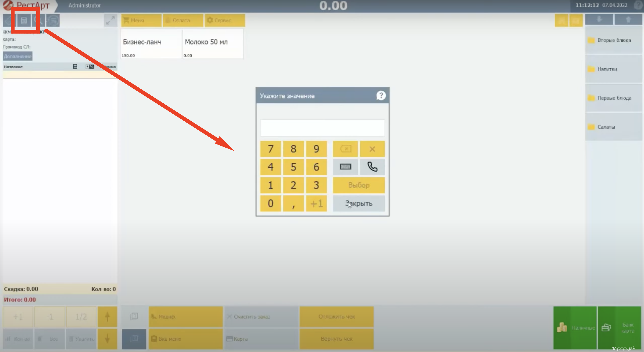Image resolution: width=644 pixels, height=352 pixels.
Task: Click the Карта button
Action: [261, 339]
